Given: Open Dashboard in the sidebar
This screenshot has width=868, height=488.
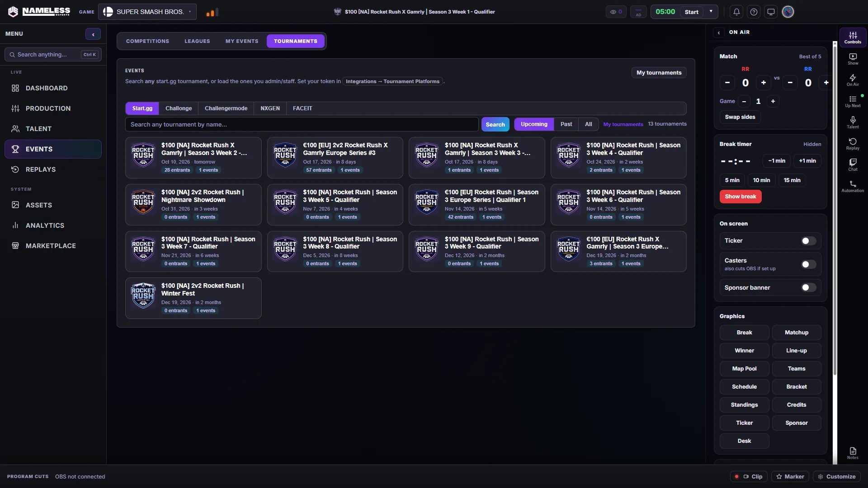Looking at the screenshot, I should [53, 88].
